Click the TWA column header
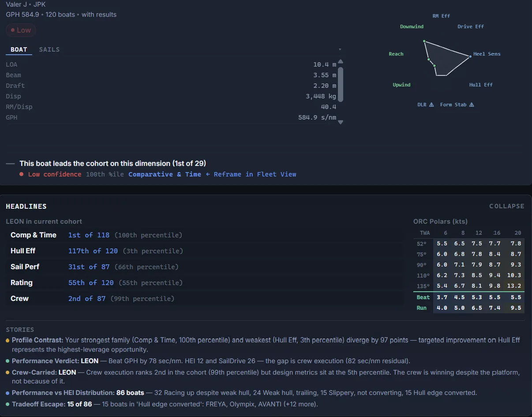The width and height of the screenshot is (532, 417). pos(424,233)
